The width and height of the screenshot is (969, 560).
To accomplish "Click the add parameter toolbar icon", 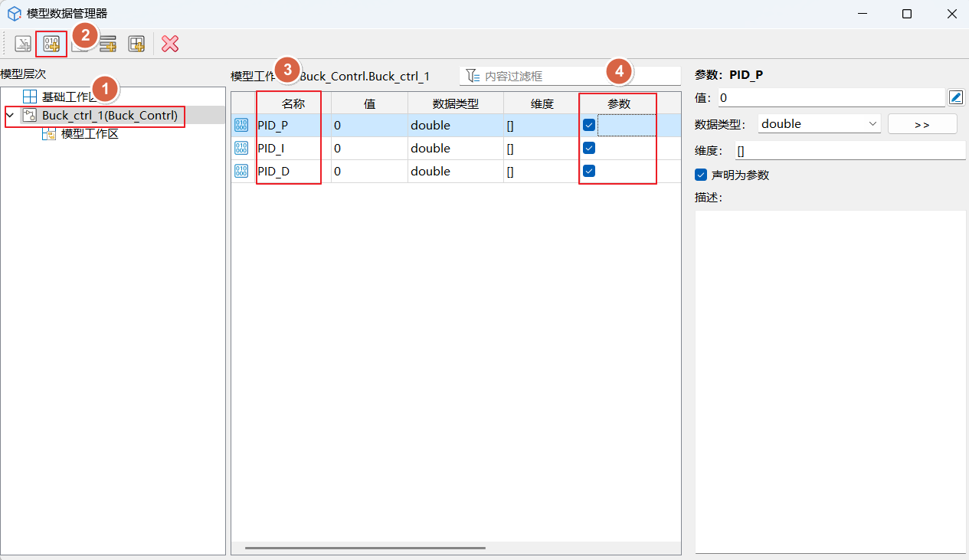I will tap(51, 44).
